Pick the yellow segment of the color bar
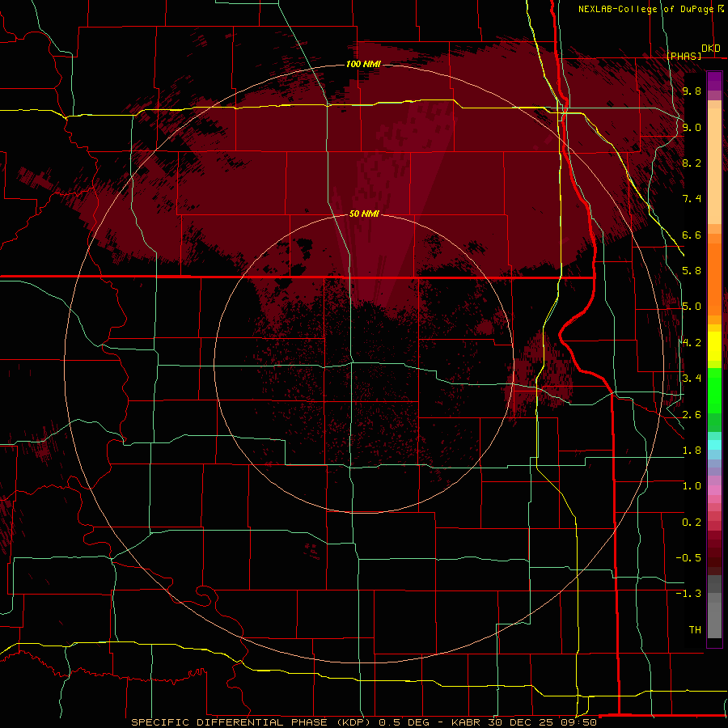Viewport: 728px width, 728px height. (714, 346)
